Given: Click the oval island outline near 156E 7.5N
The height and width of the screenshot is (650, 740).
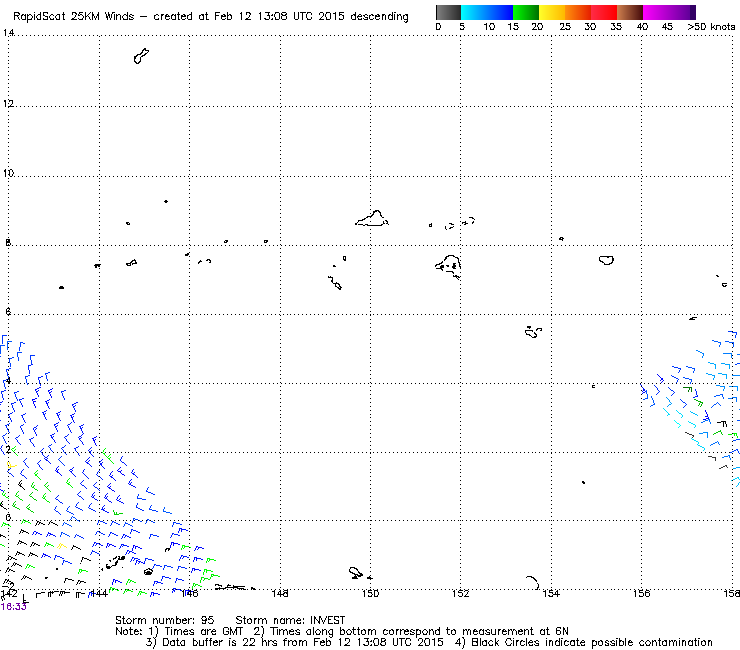Looking at the screenshot, I should 606,260.
